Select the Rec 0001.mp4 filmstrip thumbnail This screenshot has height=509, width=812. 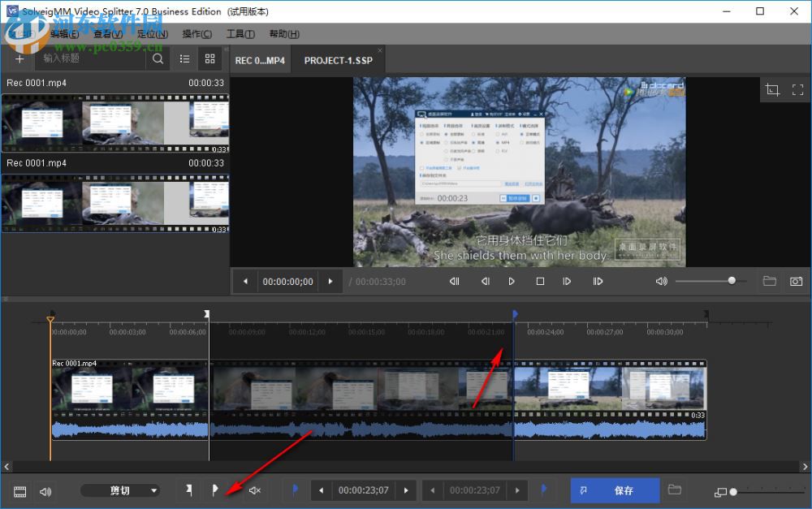pos(115,123)
